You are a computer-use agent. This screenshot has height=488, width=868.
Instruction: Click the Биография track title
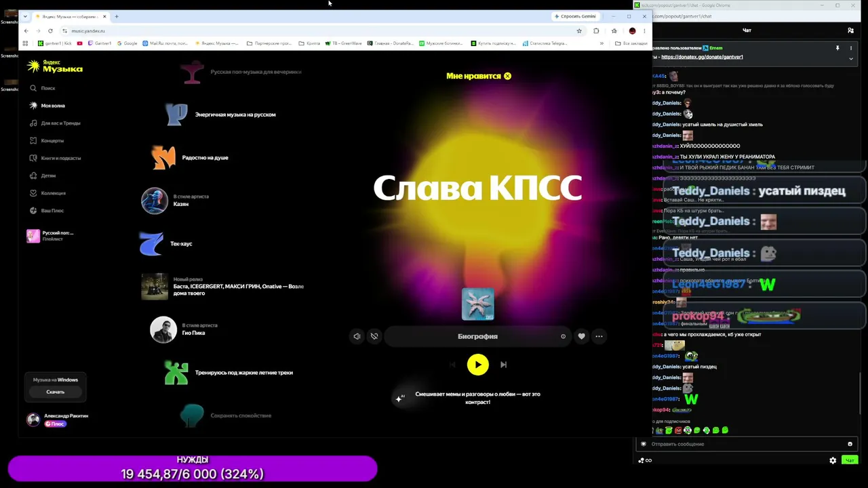[x=477, y=336]
